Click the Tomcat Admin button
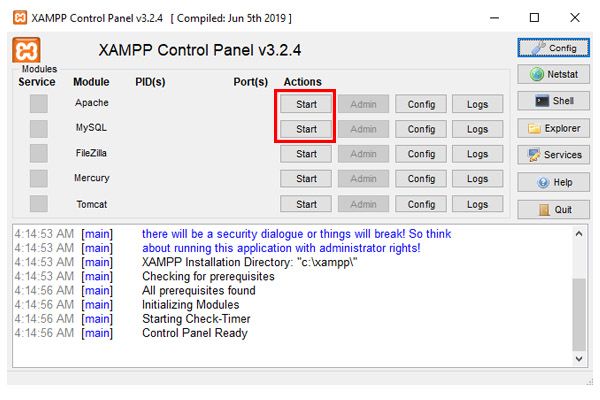600x400 pixels. [364, 204]
